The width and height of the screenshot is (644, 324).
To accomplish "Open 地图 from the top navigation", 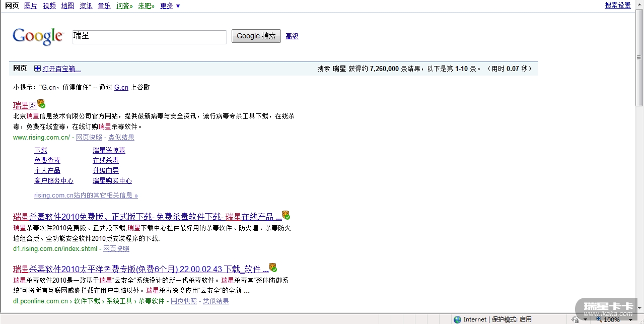I will (67, 6).
